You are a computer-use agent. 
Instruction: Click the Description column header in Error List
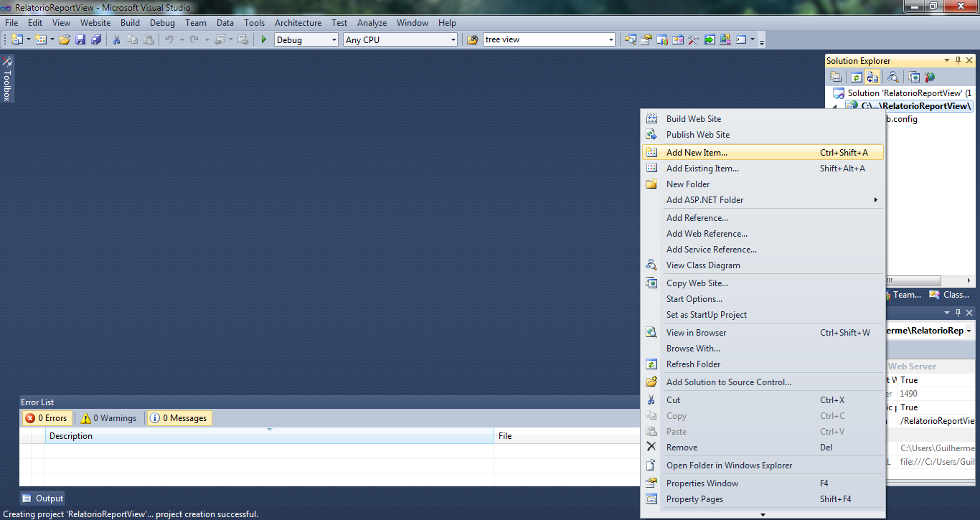coord(269,436)
